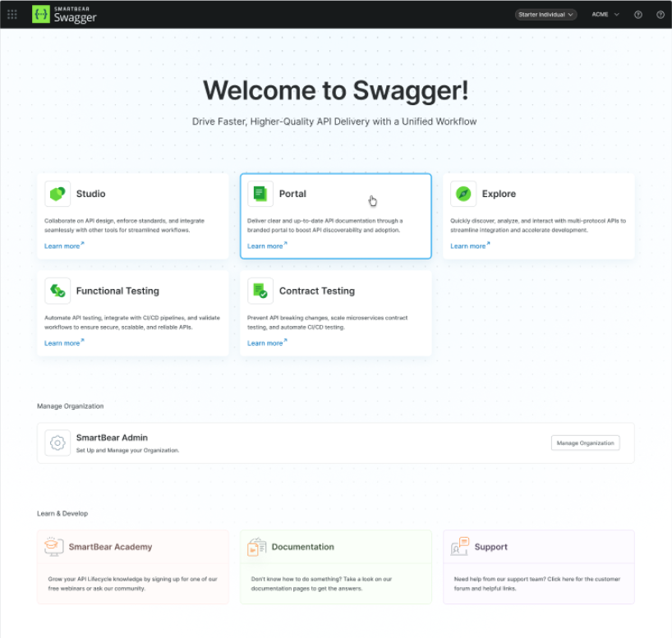Click the Studio description about API design

(124, 225)
